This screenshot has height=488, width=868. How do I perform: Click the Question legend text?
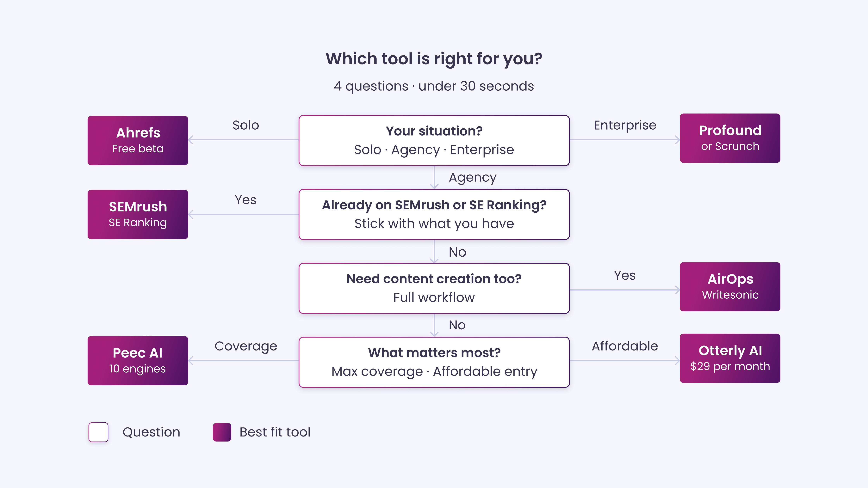(x=151, y=432)
